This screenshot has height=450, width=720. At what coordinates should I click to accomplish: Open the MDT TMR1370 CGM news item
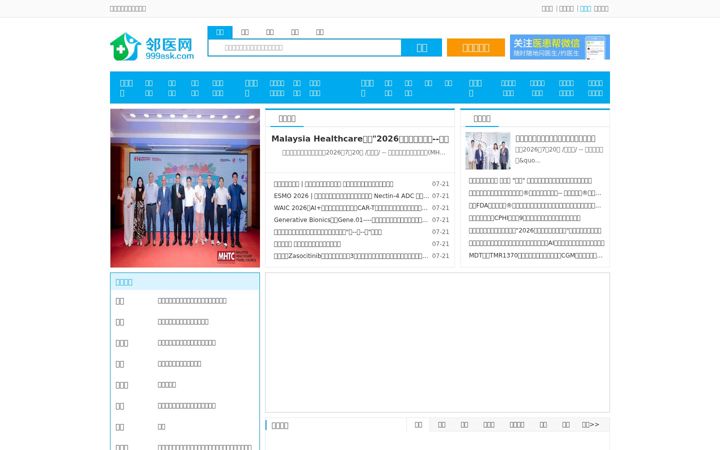tap(535, 255)
